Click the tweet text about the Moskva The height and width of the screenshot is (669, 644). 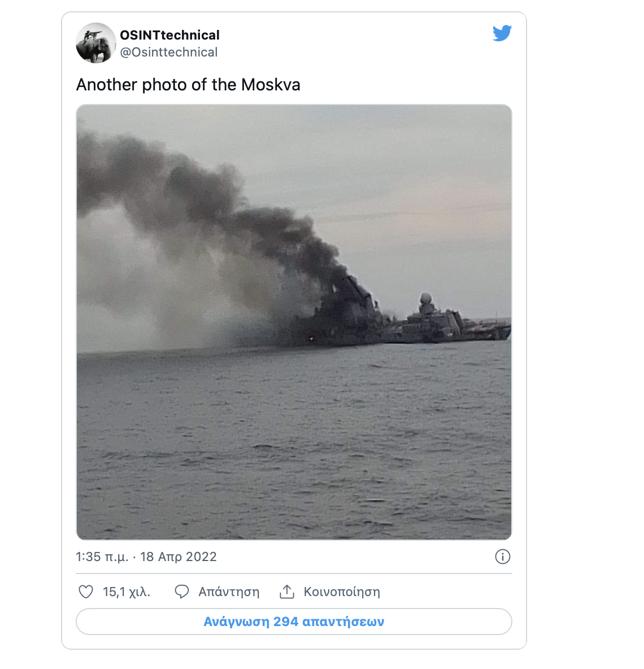point(188,85)
